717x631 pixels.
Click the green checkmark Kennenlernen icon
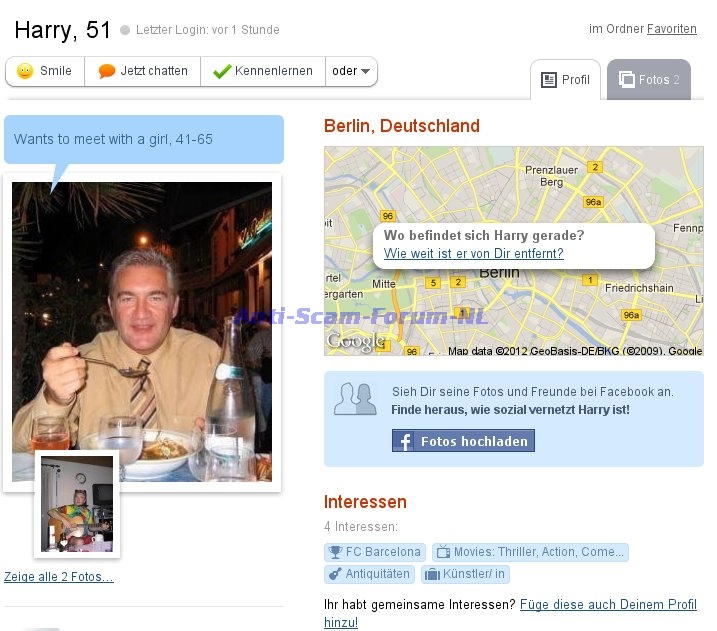pyautogui.click(x=222, y=72)
